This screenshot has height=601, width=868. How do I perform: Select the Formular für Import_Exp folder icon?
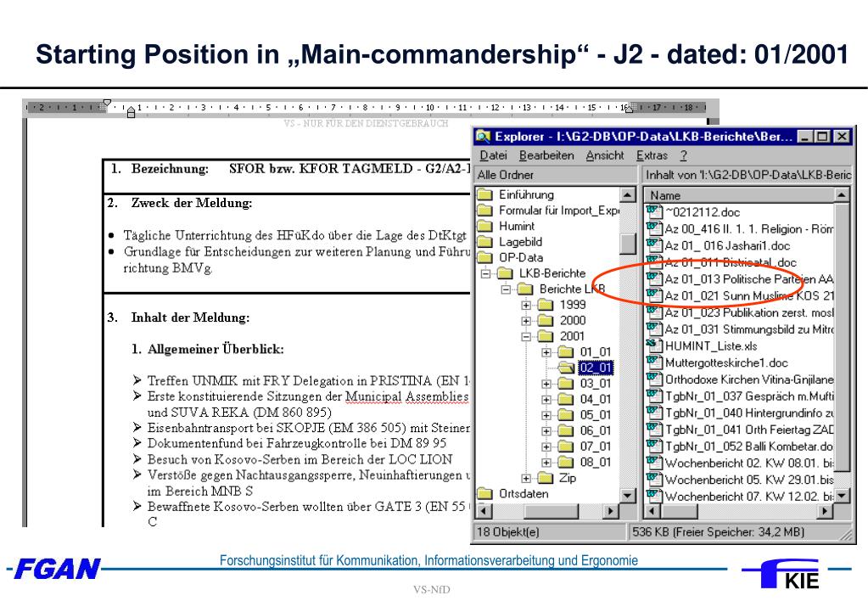point(485,211)
